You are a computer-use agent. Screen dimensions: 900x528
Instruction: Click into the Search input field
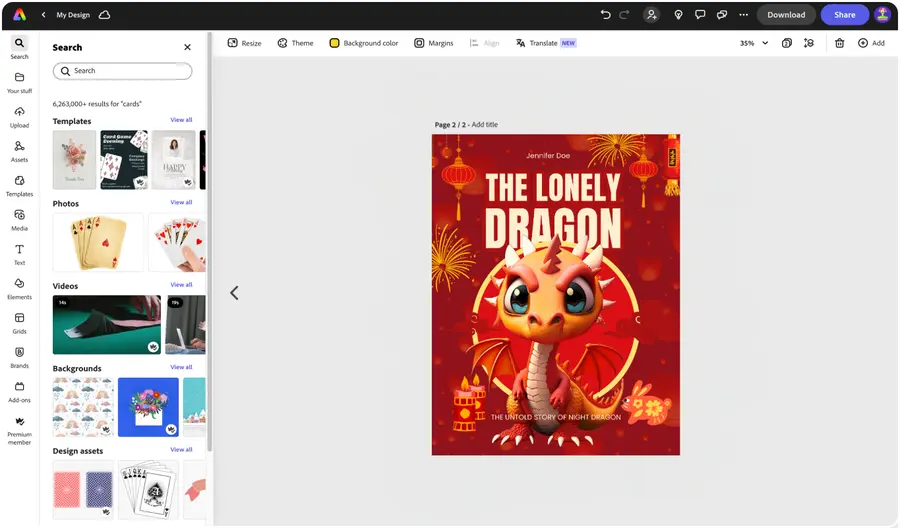123,71
